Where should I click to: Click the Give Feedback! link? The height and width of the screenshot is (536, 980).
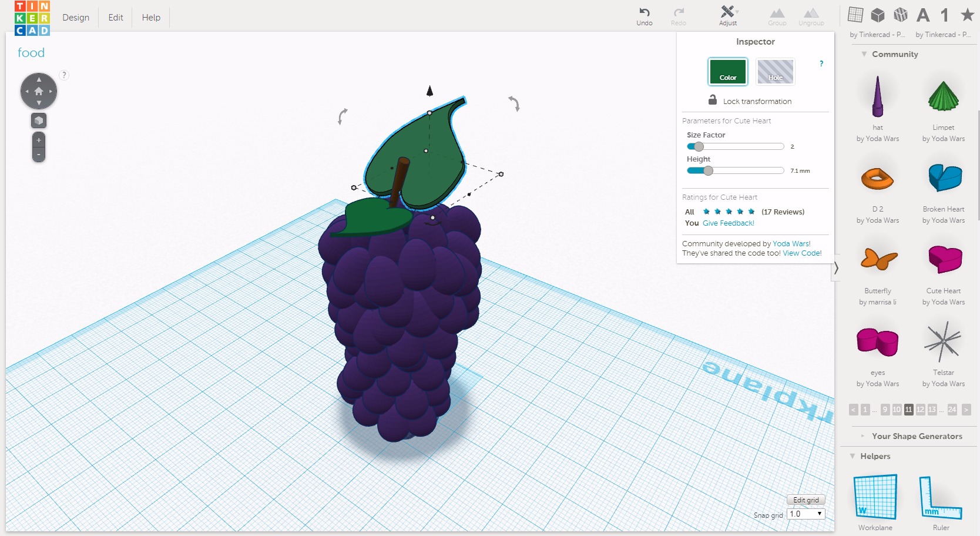click(729, 223)
